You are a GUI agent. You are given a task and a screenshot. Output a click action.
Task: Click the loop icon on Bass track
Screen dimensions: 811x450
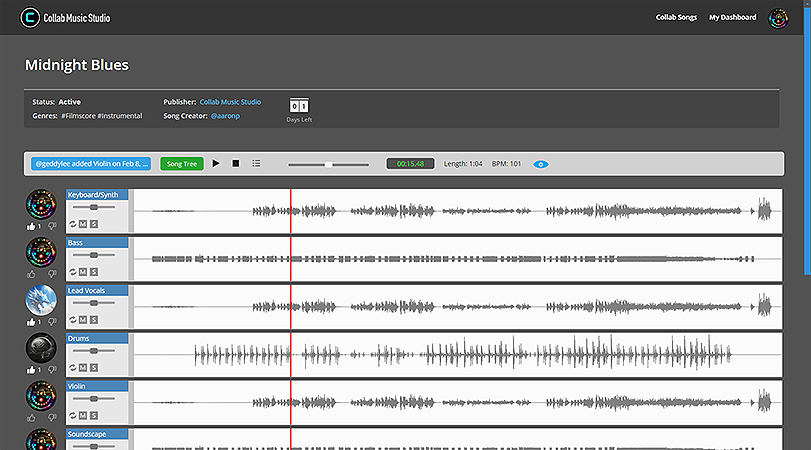[x=72, y=272]
